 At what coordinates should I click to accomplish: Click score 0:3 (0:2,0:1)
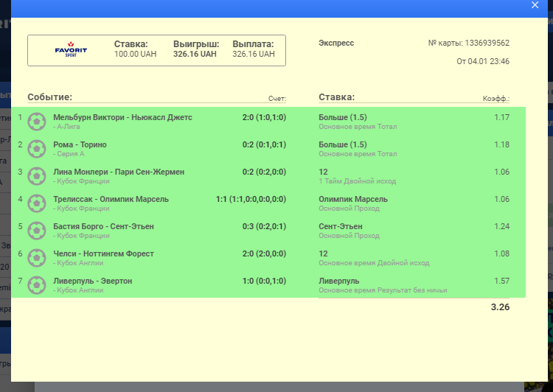tap(264, 226)
